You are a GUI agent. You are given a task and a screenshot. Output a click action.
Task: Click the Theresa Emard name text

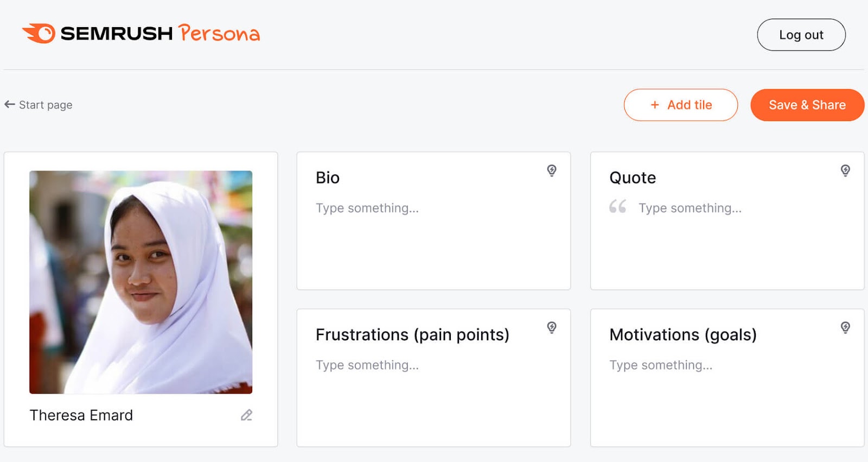[x=81, y=415]
